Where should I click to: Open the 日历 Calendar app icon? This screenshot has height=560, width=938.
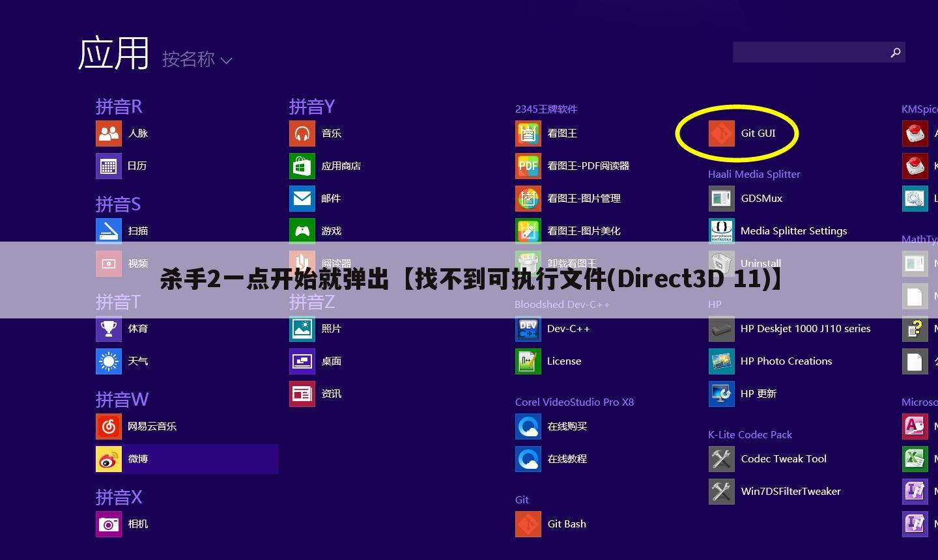point(109,166)
